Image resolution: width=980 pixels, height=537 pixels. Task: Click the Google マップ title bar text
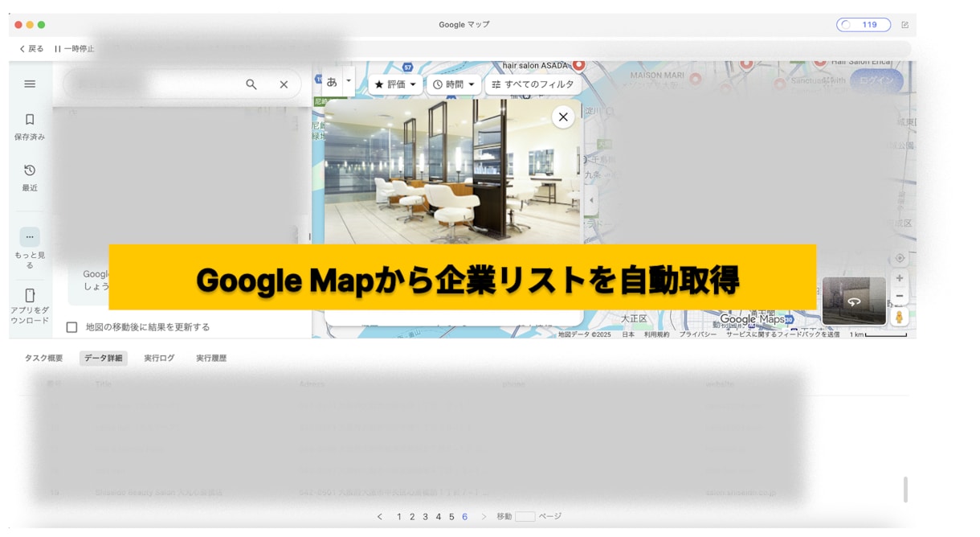click(x=464, y=25)
